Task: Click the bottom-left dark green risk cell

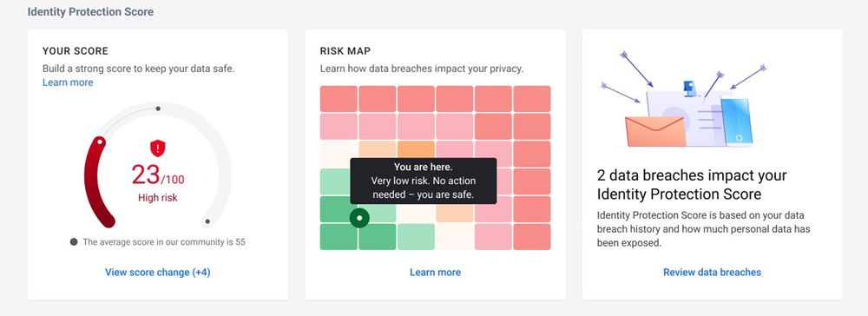Action: pyautogui.click(x=339, y=237)
